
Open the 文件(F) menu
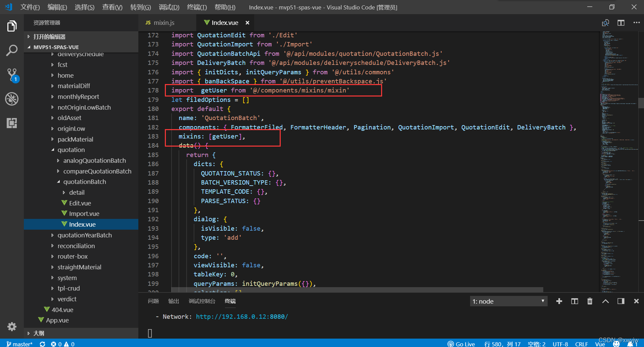click(30, 7)
